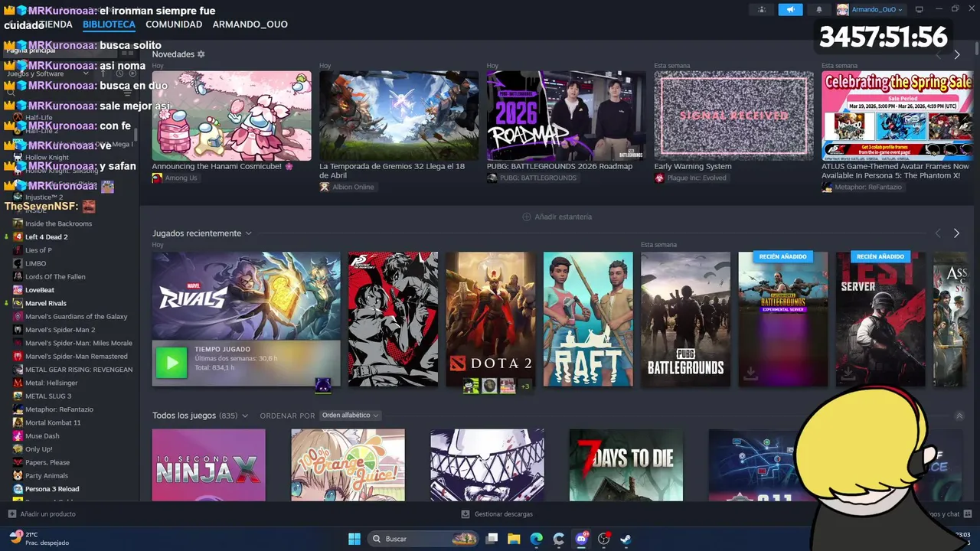Viewport: 980px width, 551px height.
Task: Select Marvel Rivals in sidebar list
Action: [x=45, y=303]
